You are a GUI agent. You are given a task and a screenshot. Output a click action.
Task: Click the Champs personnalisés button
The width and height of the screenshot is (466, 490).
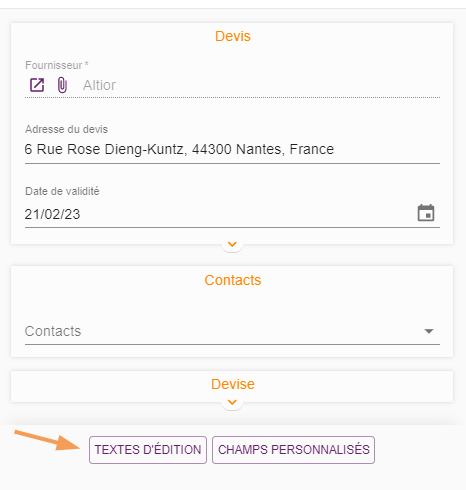pyautogui.click(x=294, y=450)
